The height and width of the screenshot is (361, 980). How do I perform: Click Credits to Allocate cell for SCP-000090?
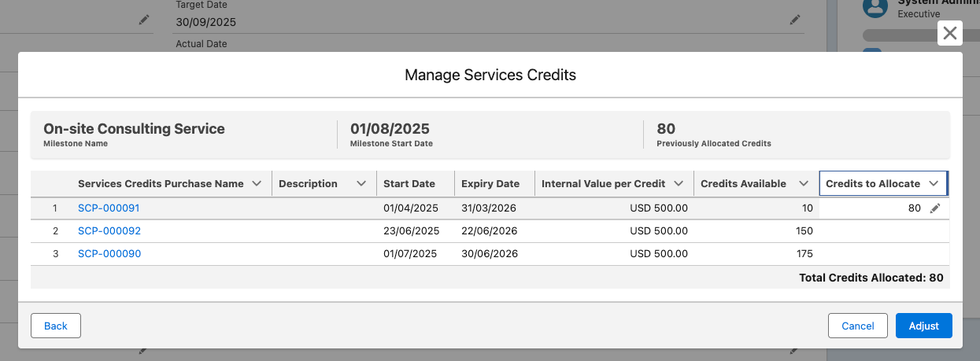coord(883,254)
